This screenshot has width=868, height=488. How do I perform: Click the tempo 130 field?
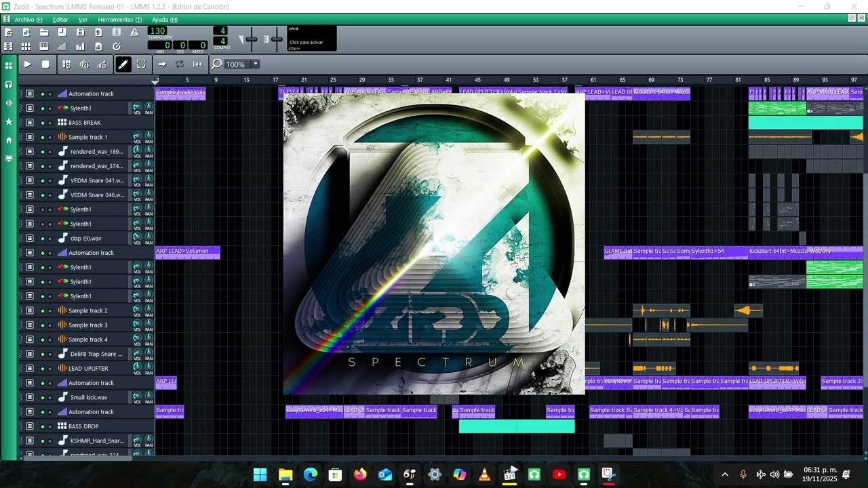point(157,31)
